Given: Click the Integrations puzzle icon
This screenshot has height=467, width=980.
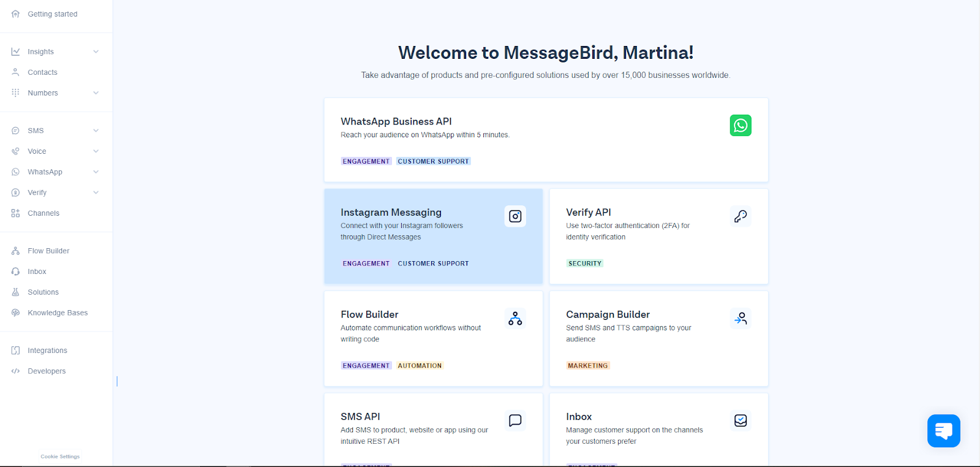Looking at the screenshot, I should [x=15, y=351].
